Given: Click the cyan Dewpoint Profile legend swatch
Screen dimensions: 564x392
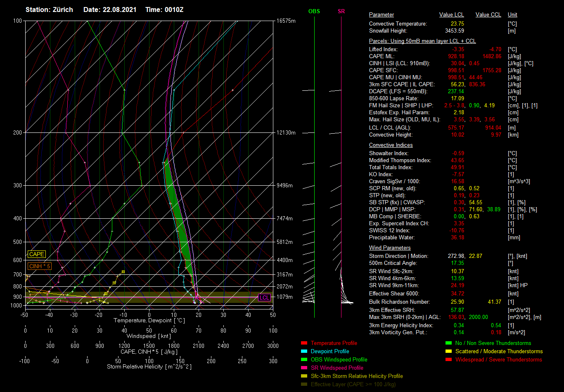Looking at the screenshot, I should pyautogui.click(x=304, y=352).
